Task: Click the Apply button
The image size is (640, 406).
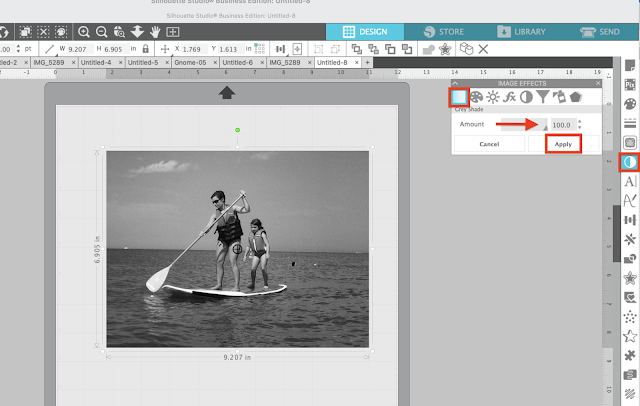Action: click(x=563, y=144)
